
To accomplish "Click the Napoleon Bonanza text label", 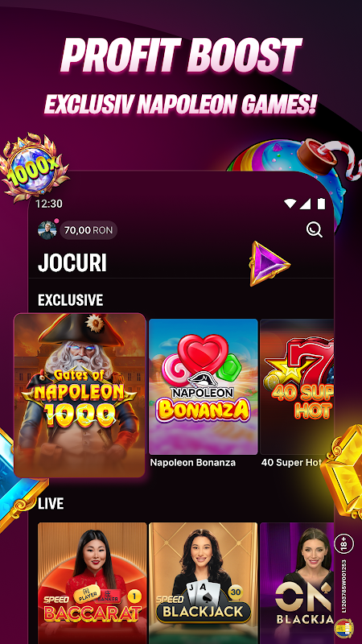I will [x=193, y=462].
